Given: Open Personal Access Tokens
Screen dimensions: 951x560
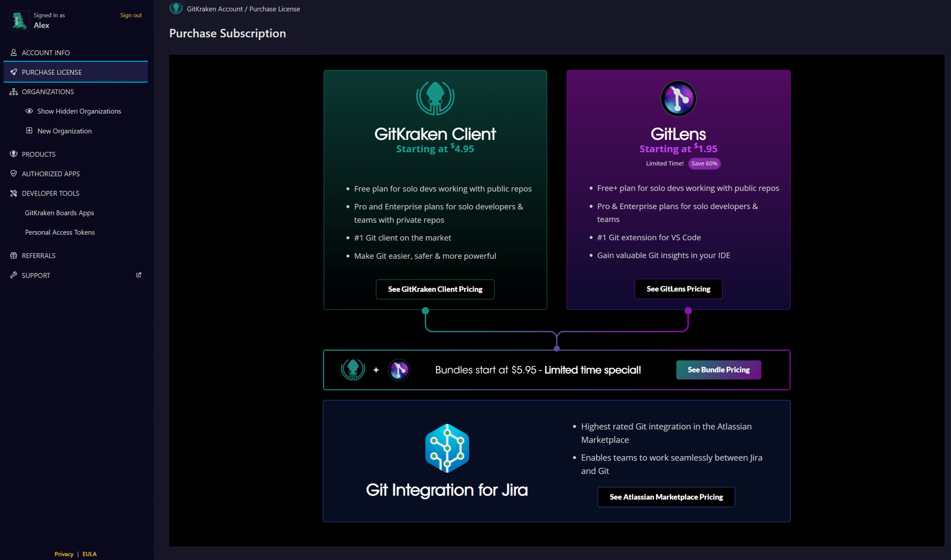Looking at the screenshot, I should (x=60, y=232).
